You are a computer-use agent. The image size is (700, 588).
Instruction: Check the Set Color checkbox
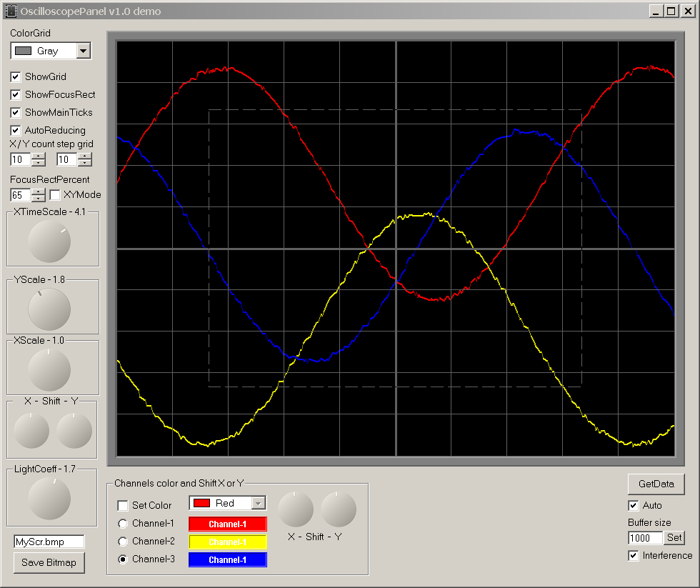click(122, 505)
